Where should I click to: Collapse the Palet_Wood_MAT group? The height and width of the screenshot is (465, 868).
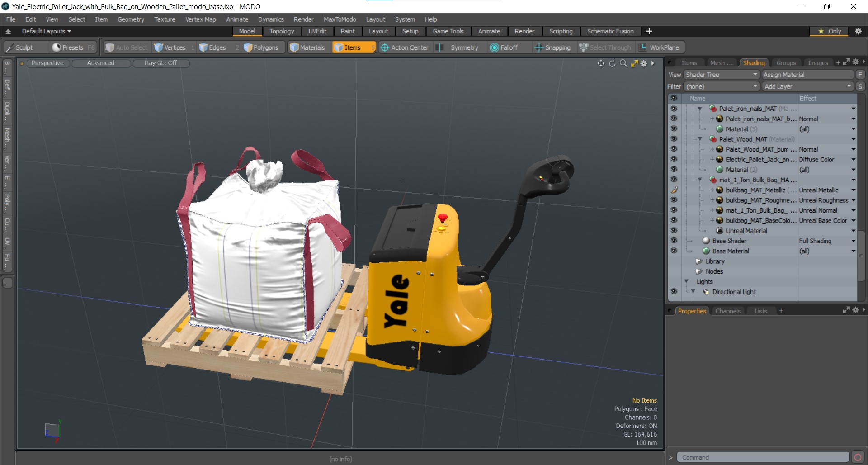700,139
